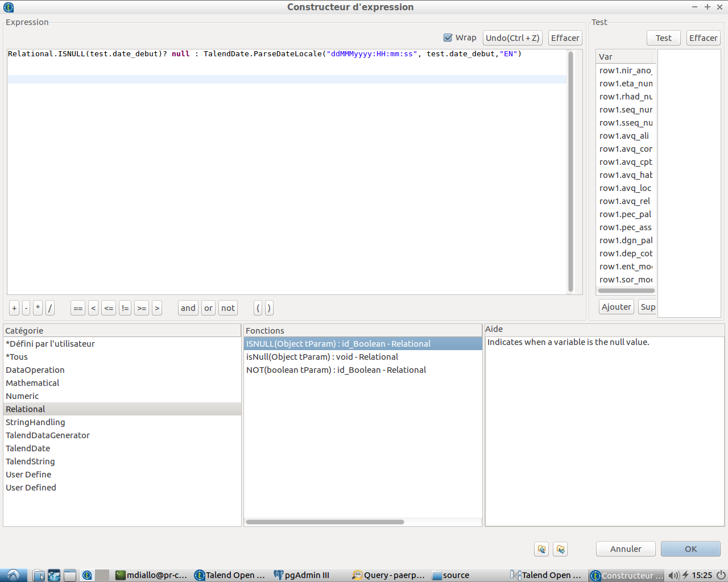Click the power icon in system tray
This screenshot has height=582, width=728.
[x=721, y=575]
